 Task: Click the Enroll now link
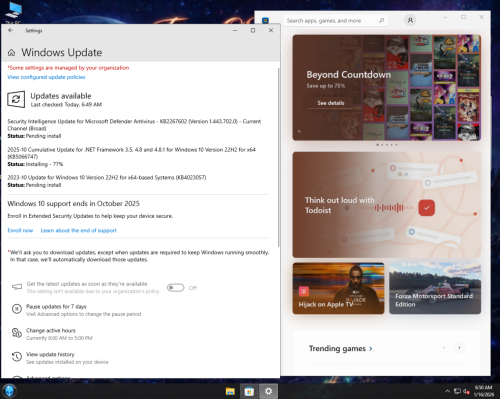click(x=20, y=230)
